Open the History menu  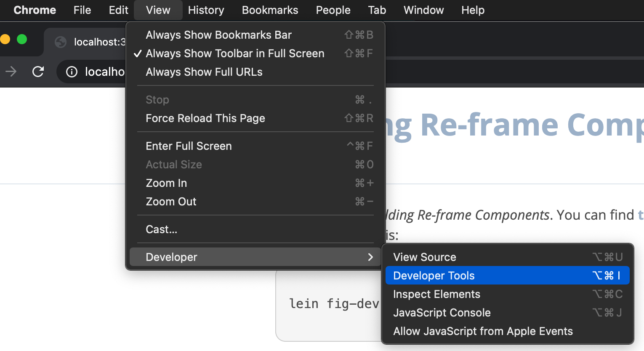pyautogui.click(x=206, y=10)
